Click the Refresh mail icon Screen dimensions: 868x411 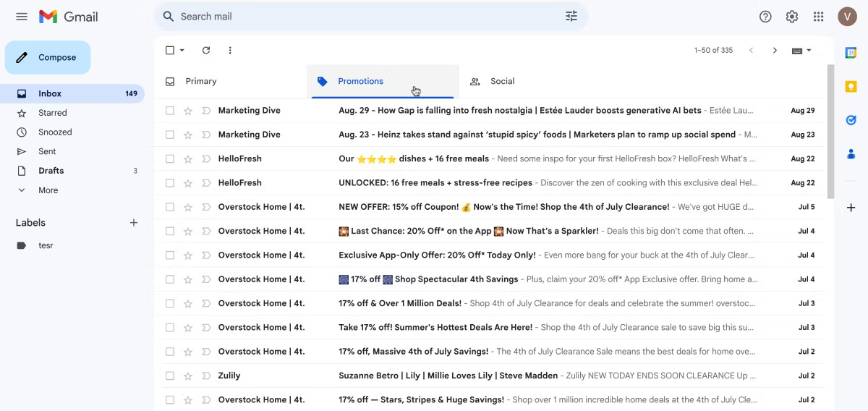[206, 51]
